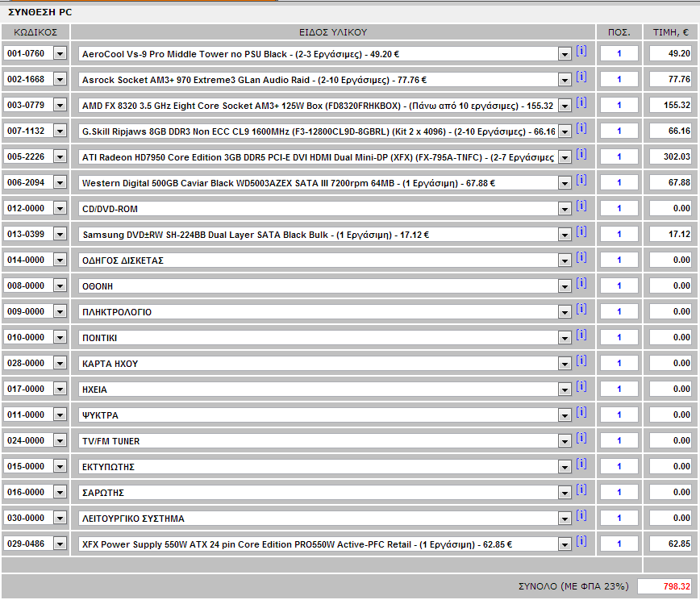Edit quantity field for ATI Radeon HD7950 row
The width and height of the screenshot is (700, 600).
point(619,156)
